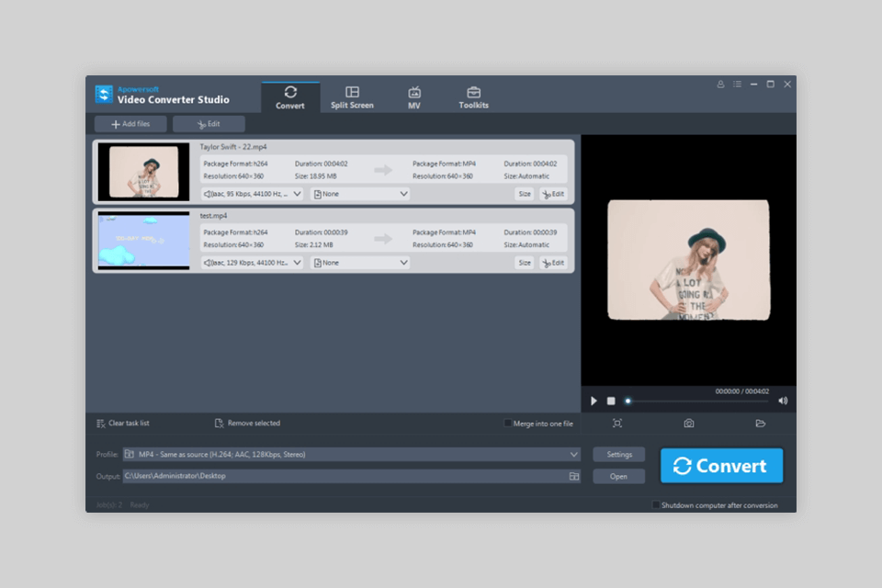Screen dimensions: 882x588
Task: Select the test.mp4 video thumbnail
Action: click(143, 241)
